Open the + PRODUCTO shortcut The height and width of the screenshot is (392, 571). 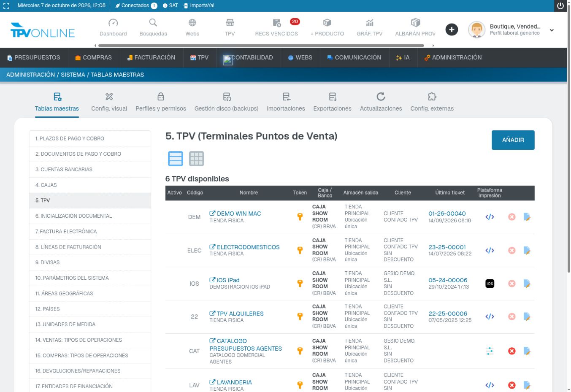327,27
